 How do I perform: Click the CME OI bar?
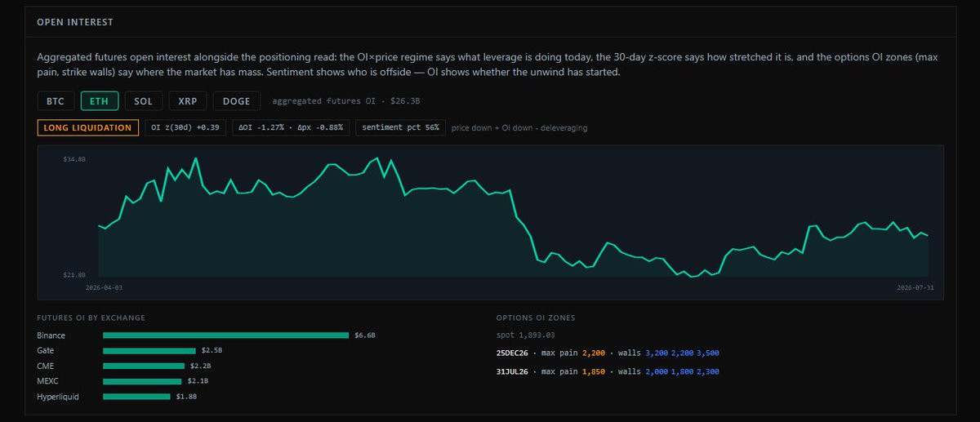144,366
